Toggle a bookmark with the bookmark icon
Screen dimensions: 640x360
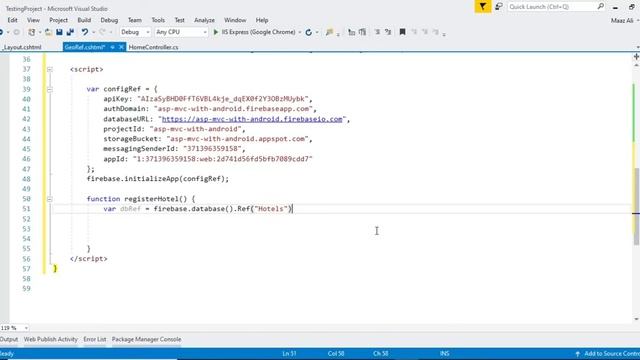point(402,32)
